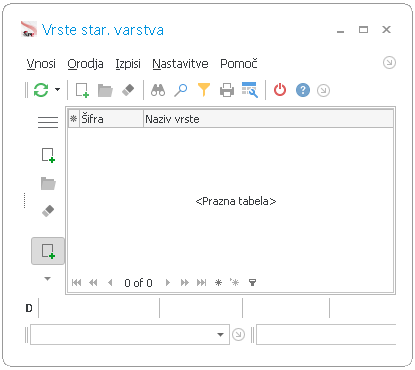
Task: Click the bottom-left combo box field
Action: pos(130,334)
